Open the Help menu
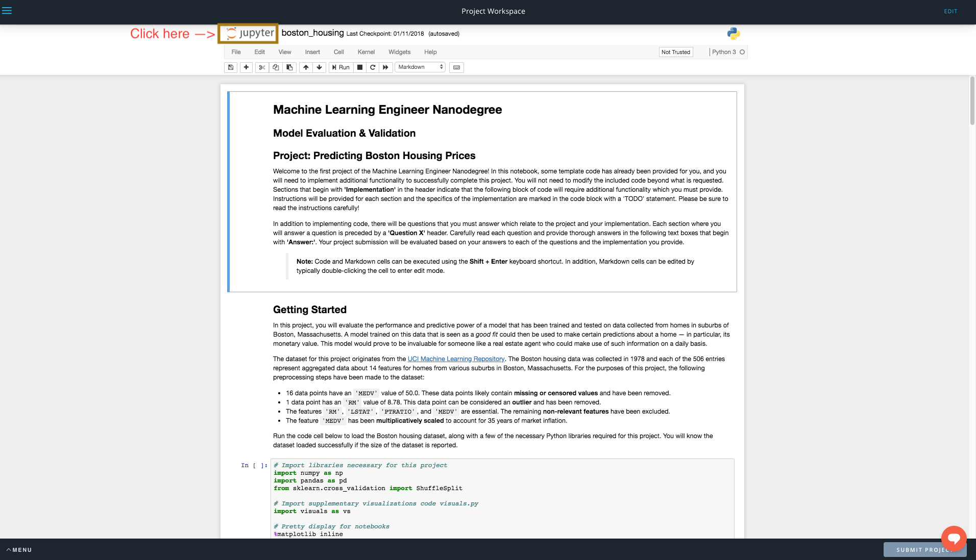The image size is (976, 560). (430, 52)
